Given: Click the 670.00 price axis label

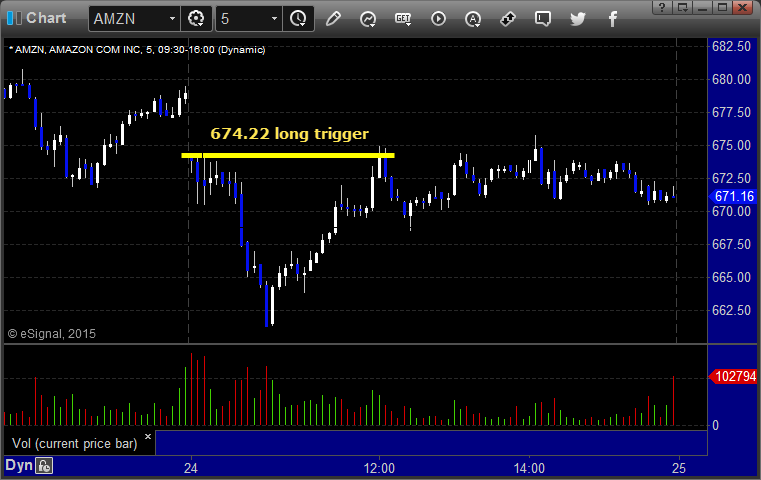Looking at the screenshot, I should (x=731, y=211).
